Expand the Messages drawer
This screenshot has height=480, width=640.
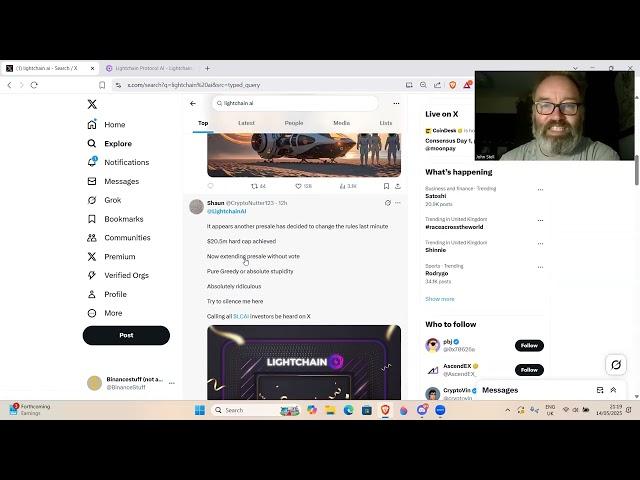pyautogui.click(x=613, y=390)
